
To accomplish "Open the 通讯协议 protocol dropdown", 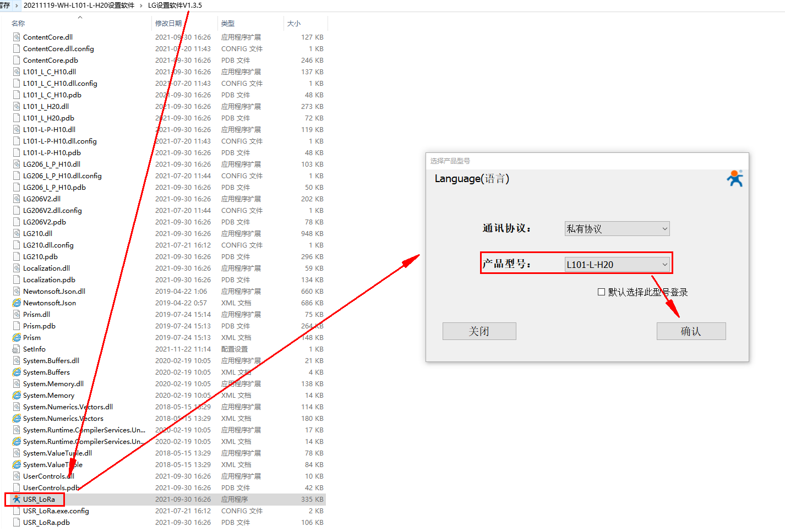I will (617, 228).
